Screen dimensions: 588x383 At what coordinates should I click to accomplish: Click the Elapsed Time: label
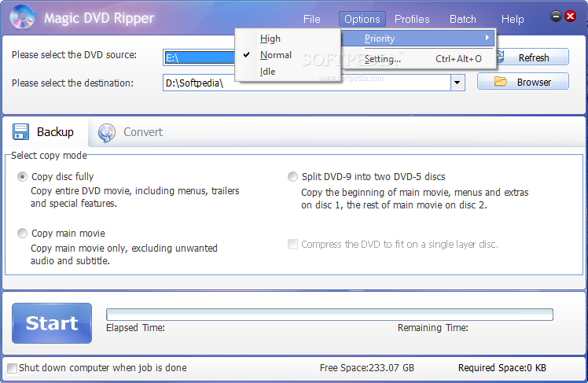[135, 328]
